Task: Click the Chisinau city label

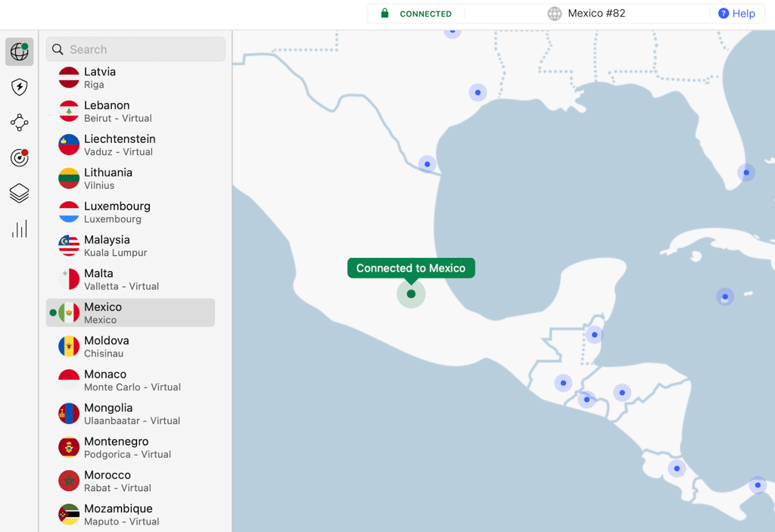Action: (104, 353)
